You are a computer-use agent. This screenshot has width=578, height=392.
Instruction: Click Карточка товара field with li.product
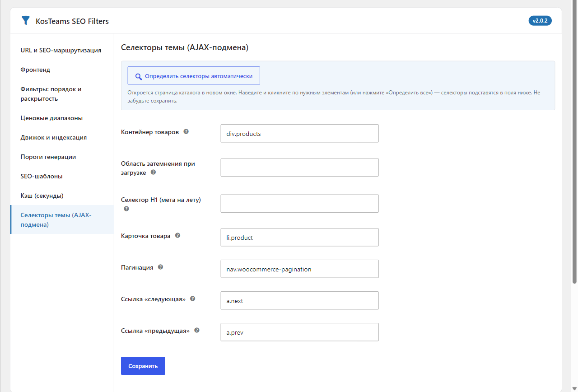point(299,238)
